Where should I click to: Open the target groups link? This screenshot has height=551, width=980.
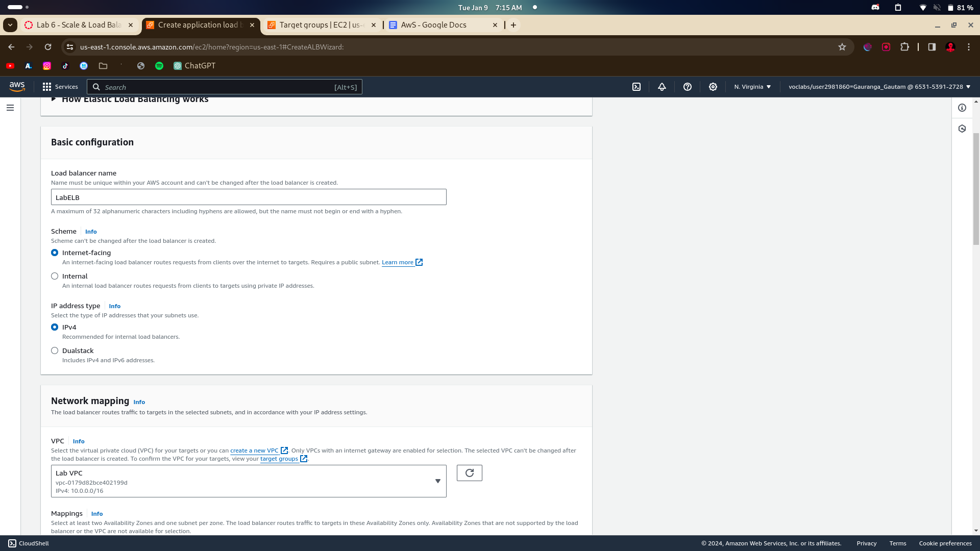point(279,459)
